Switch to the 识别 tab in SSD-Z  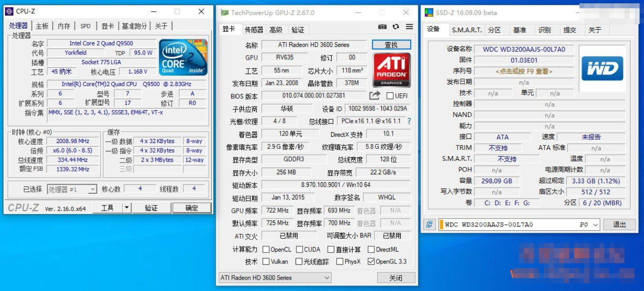(544, 30)
